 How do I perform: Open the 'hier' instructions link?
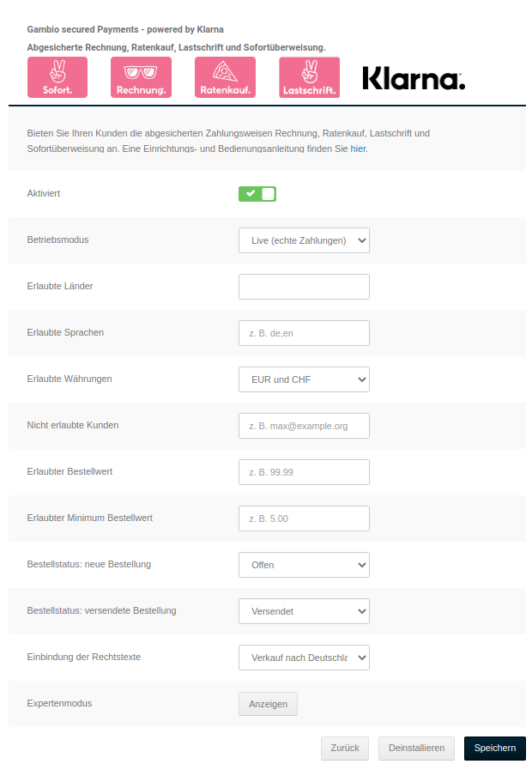tap(358, 149)
